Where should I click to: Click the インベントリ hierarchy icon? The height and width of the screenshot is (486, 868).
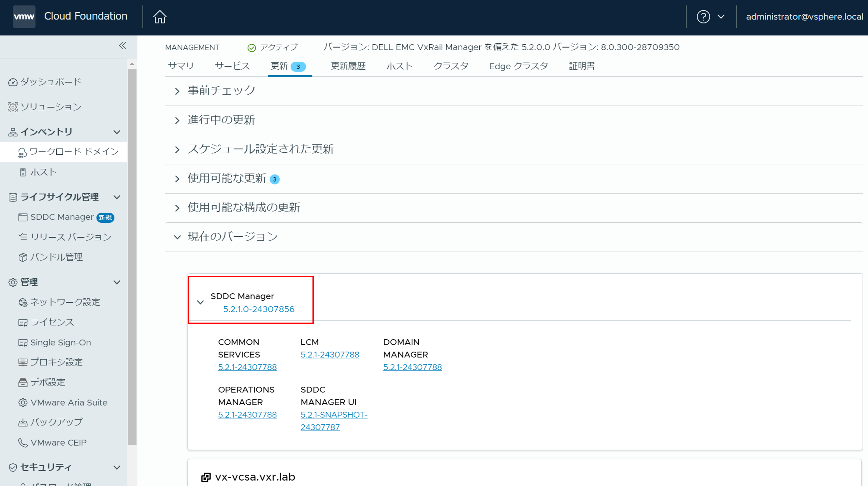tap(13, 132)
